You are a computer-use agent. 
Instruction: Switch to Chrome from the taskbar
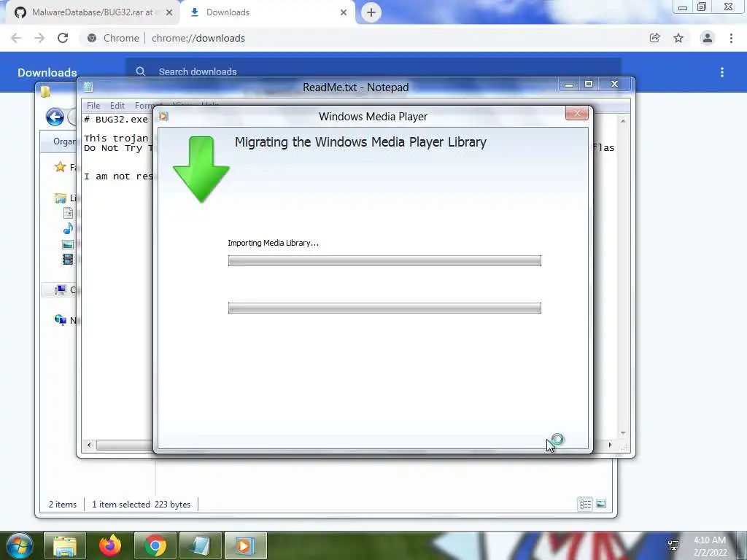tap(155, 545)
